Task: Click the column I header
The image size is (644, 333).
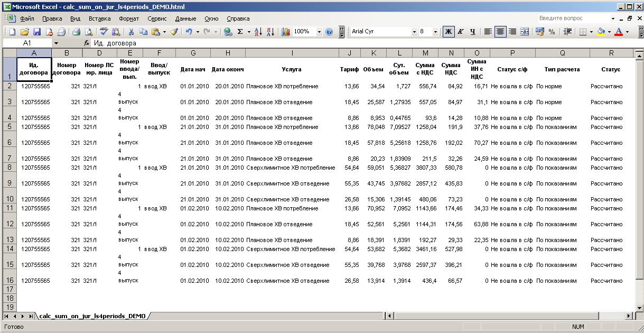Action: point(292,53)
